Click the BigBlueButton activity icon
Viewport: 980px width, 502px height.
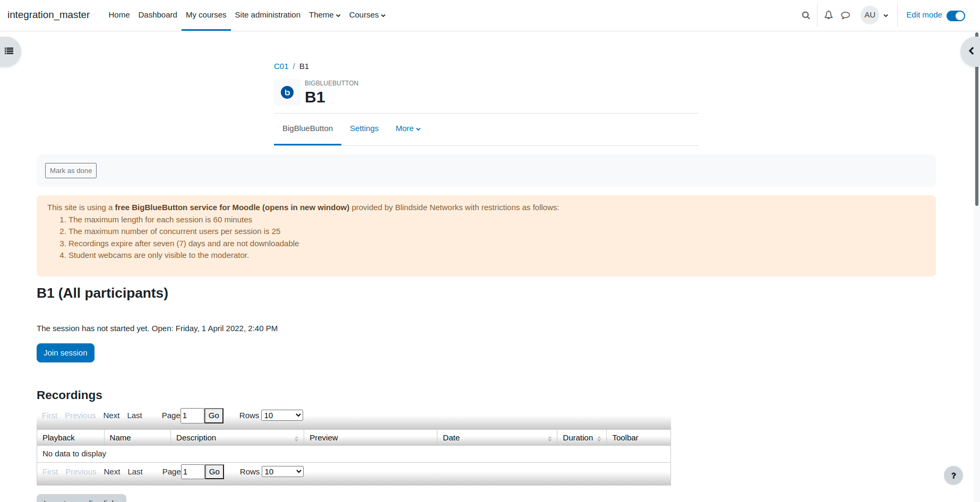click(287, 92)
